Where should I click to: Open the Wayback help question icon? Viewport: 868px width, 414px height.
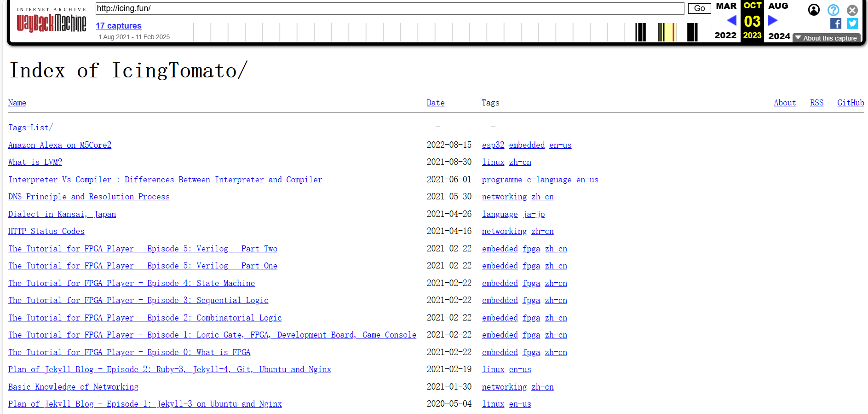click(x=833, y=10)
